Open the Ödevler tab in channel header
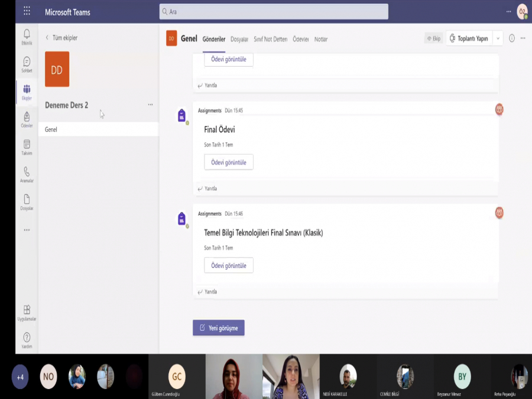 pyautogui.click(x=301, y=40)
